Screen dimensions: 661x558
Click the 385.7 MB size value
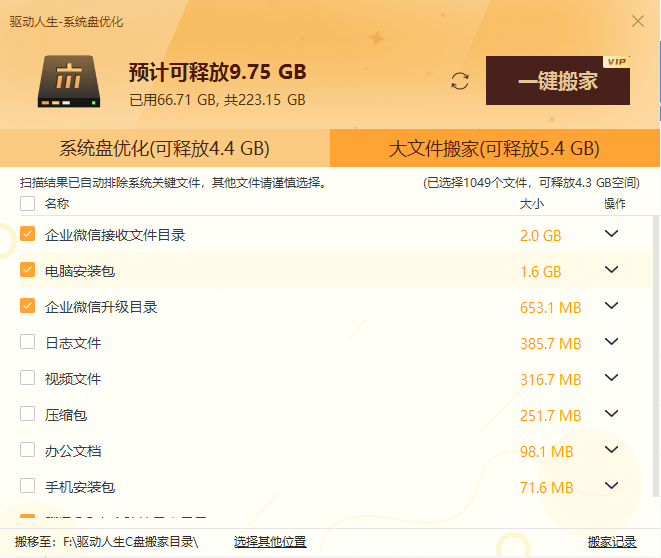coord(551,344)
